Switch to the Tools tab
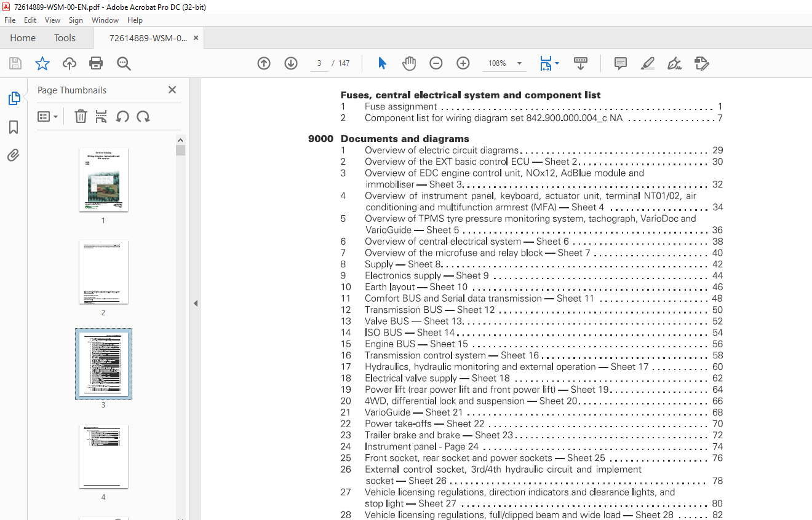The width and height of the screenshot is (812, 520). (x=65, y=37)
